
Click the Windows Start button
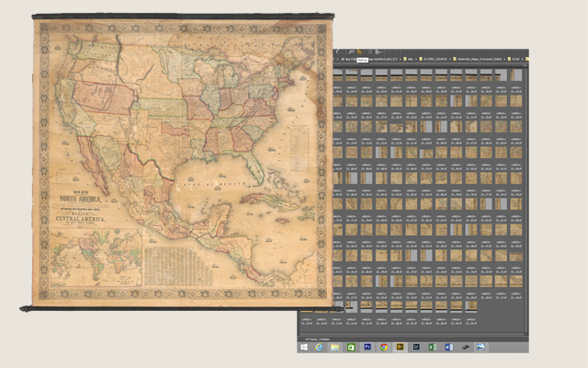[304, 348]
